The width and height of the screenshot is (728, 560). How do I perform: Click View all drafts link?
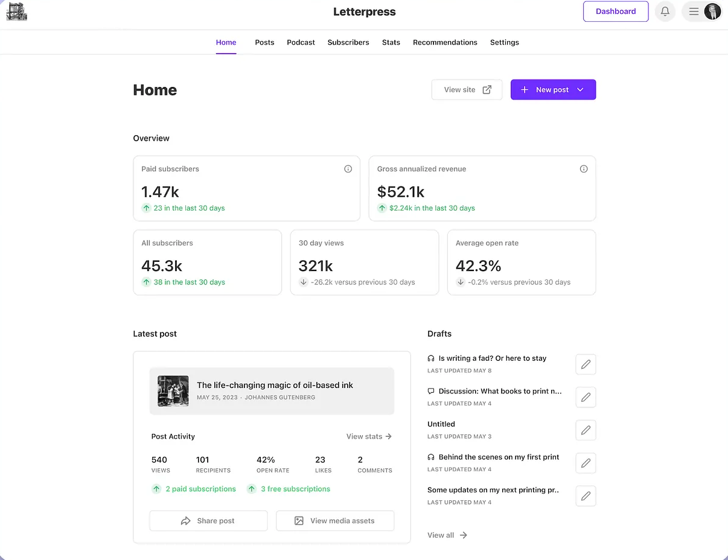(x=447, y=535)
